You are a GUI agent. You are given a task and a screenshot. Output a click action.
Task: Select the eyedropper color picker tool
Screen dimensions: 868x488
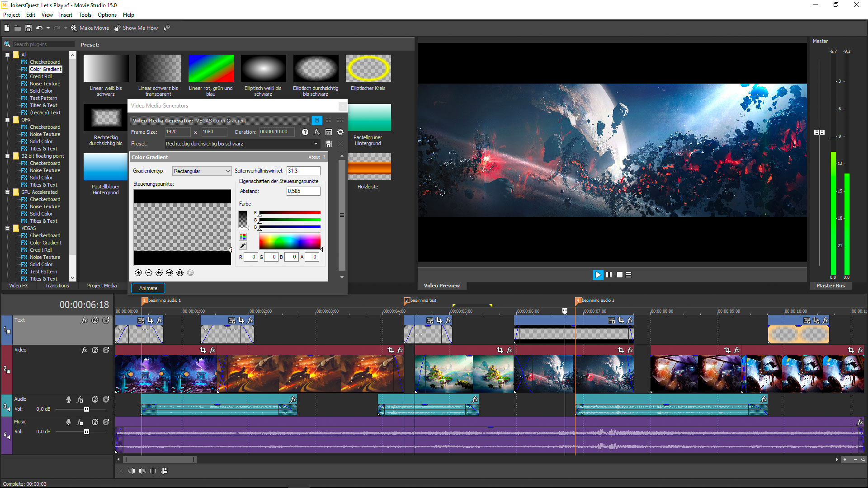(x=243, y=246)
